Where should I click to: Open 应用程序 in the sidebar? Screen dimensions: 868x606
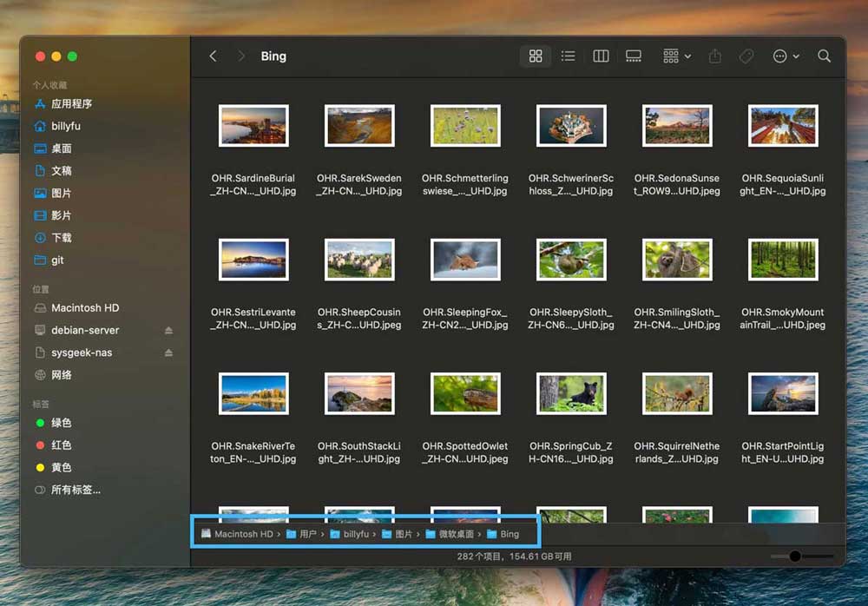coord(71,103)
